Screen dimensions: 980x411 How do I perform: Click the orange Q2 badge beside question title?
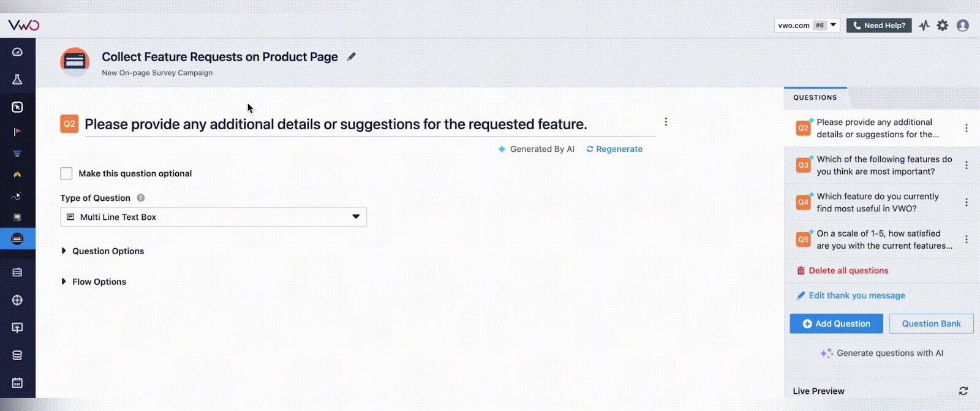click(x=69, y=124)
